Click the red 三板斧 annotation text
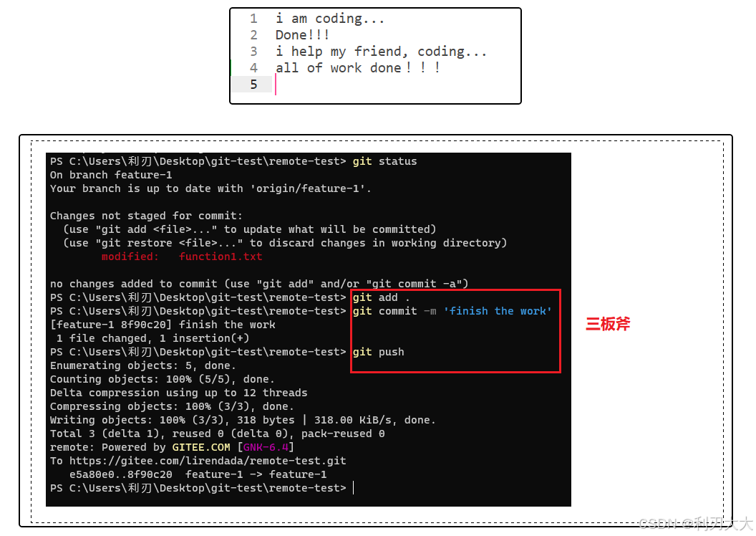 pyautogui.click(x=608, y=324)
